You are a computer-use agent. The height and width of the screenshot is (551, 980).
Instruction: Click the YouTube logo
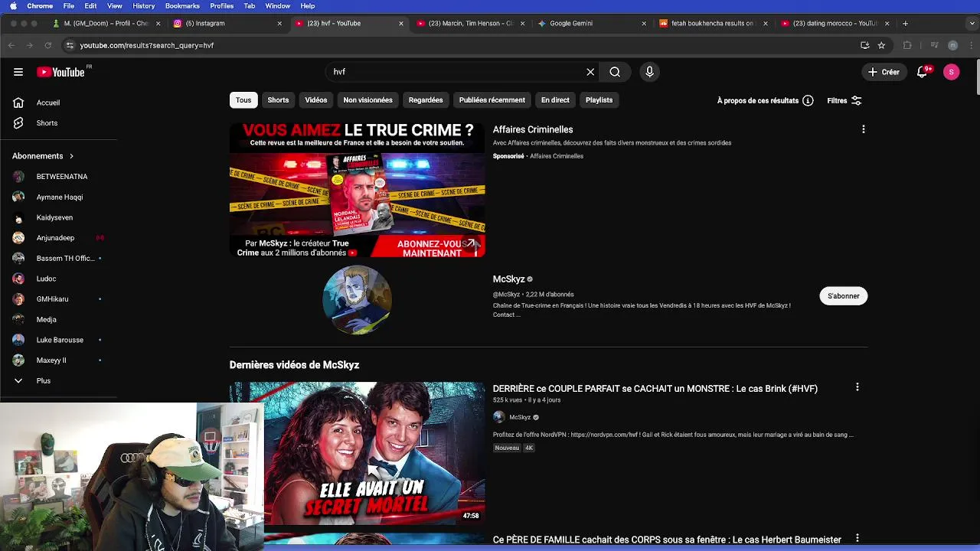tap(61, 72)
